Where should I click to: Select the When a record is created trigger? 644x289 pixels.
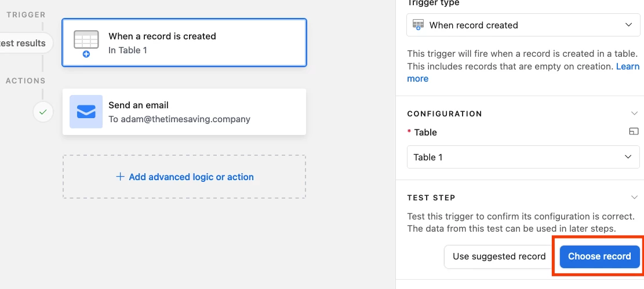184,43
